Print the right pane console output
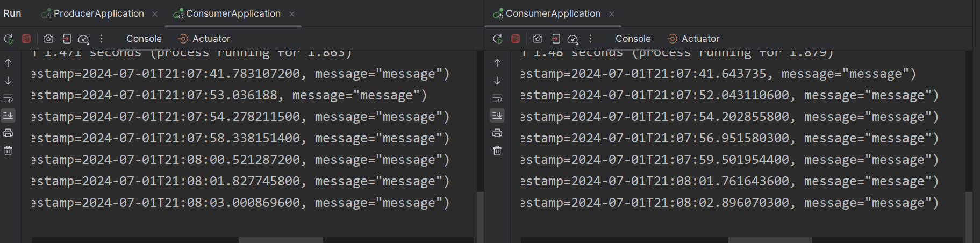The height and width of the screenshot is (243, 980). pos(497,133)
